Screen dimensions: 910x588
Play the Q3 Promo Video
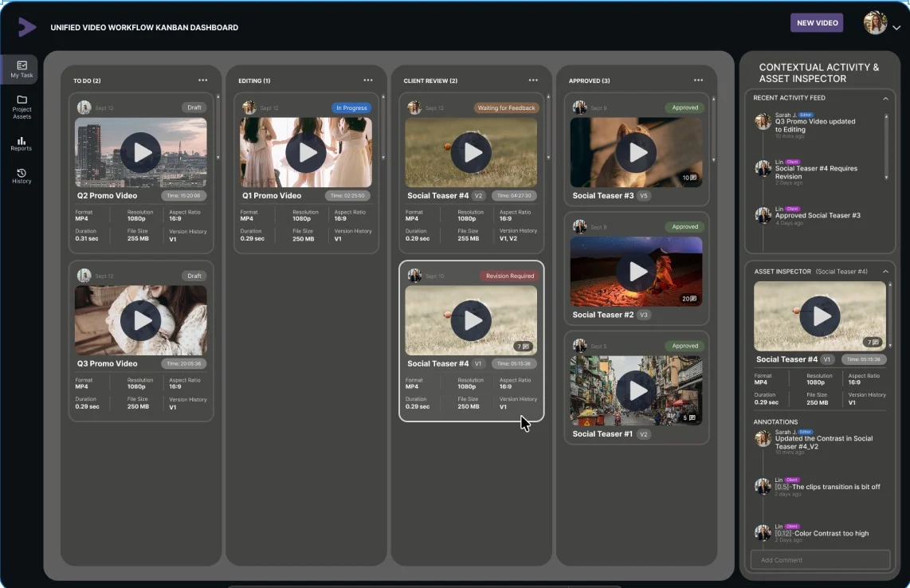pos(140,320)
